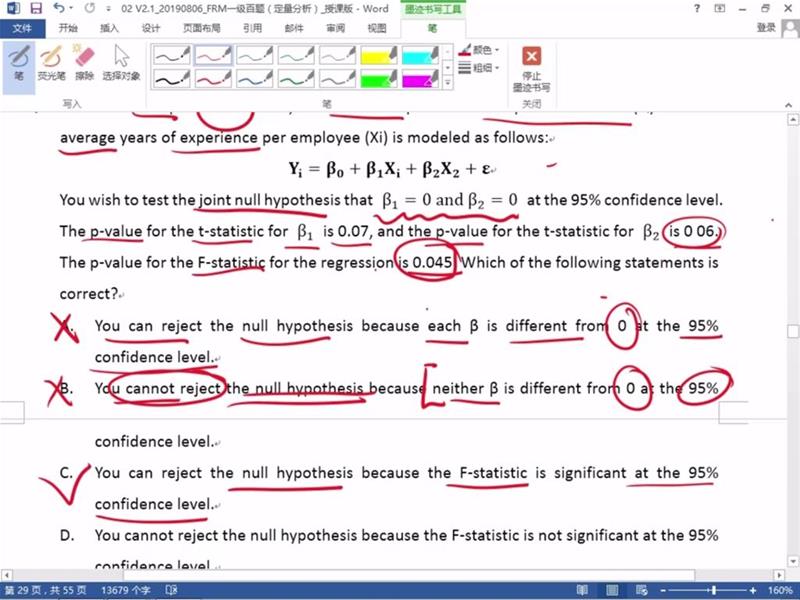Switch to the 引用 ribbon tab

[253, 28]
